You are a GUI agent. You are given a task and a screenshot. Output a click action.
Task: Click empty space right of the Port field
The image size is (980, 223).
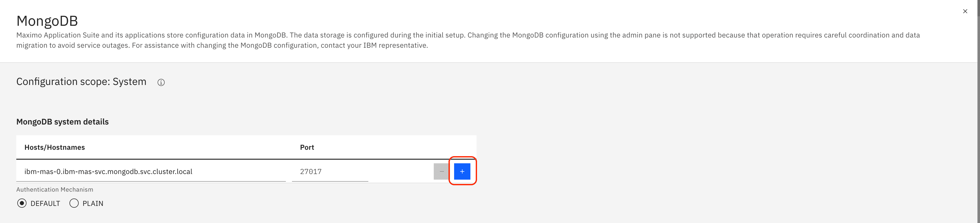[401, 171]
